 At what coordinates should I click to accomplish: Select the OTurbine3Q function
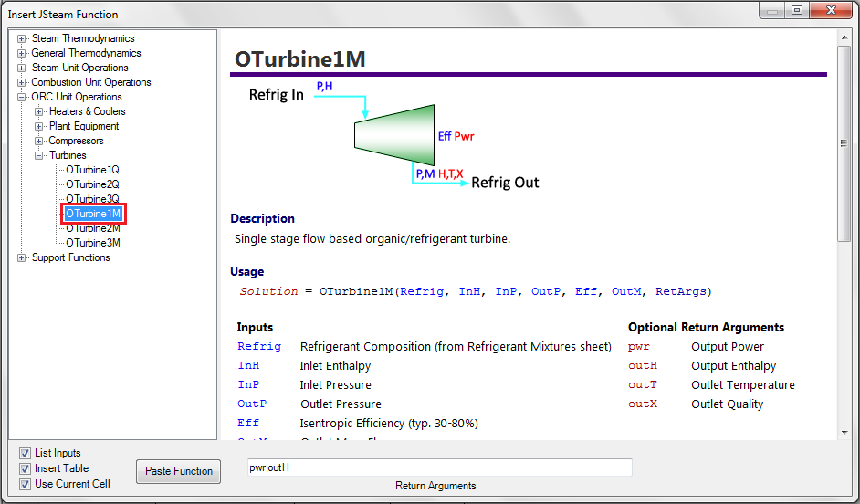[x=92, y=198]
